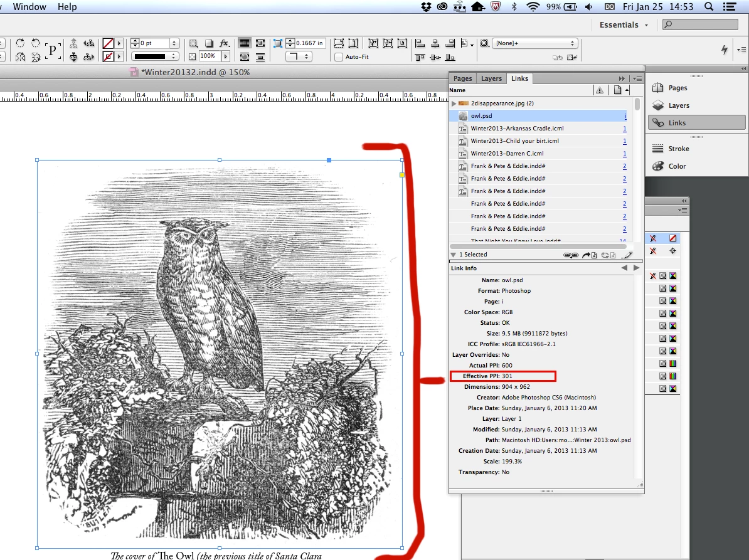
Task: Open fill swatch arrow in control bar
Action: point(119,43)
